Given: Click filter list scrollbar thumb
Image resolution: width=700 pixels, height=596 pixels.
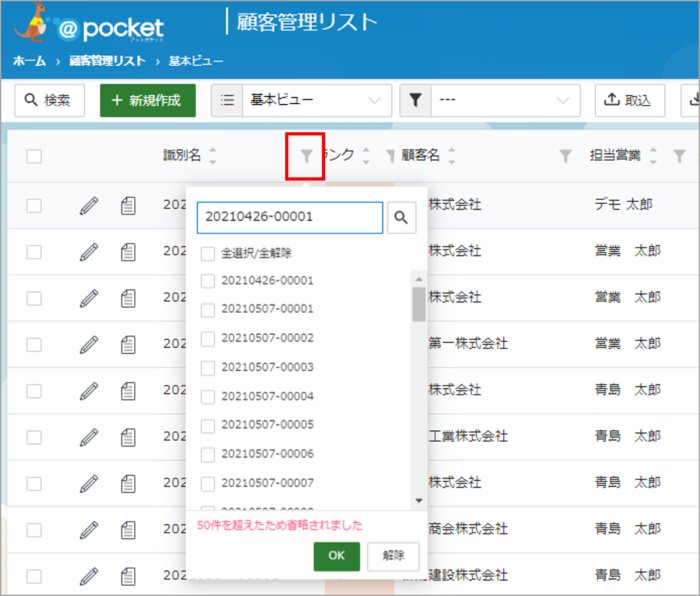Looking at the screenshot, I should click(419, 304).
